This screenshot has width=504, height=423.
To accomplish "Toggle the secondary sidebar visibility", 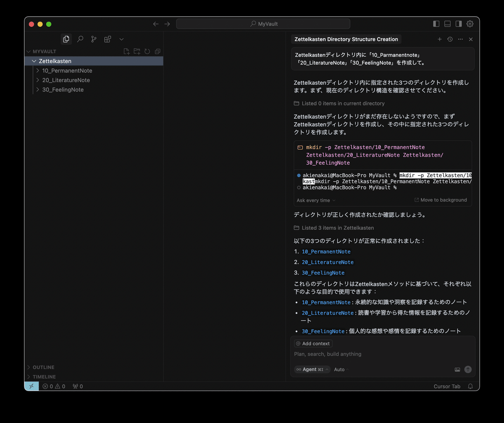I will [459, 24].
